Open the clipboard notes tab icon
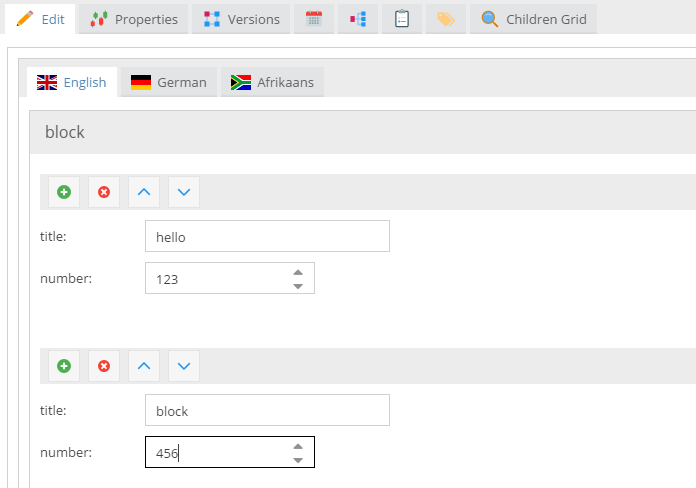This screenshot has height=488, width=696. tap(402, 19)
